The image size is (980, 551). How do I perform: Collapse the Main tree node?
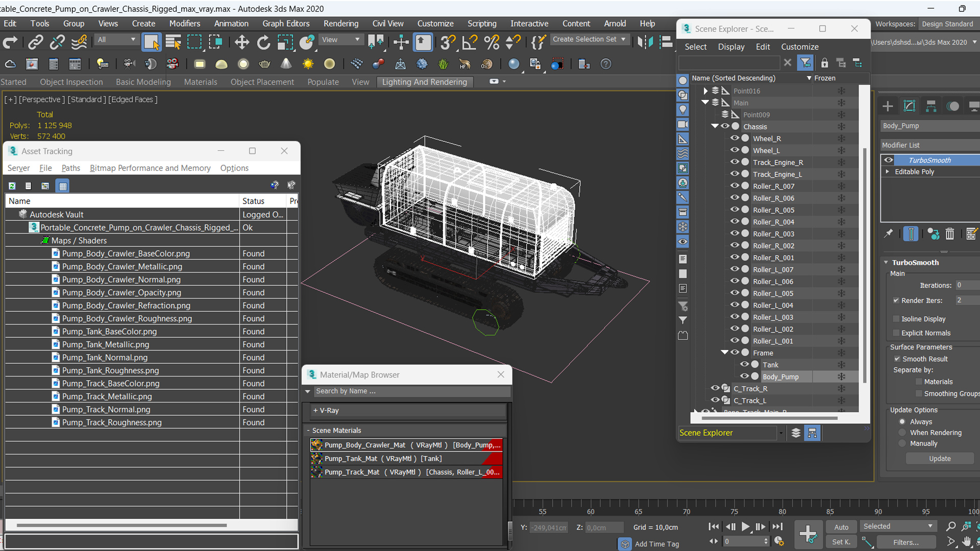pyautogui.click(x=705, y=103)
